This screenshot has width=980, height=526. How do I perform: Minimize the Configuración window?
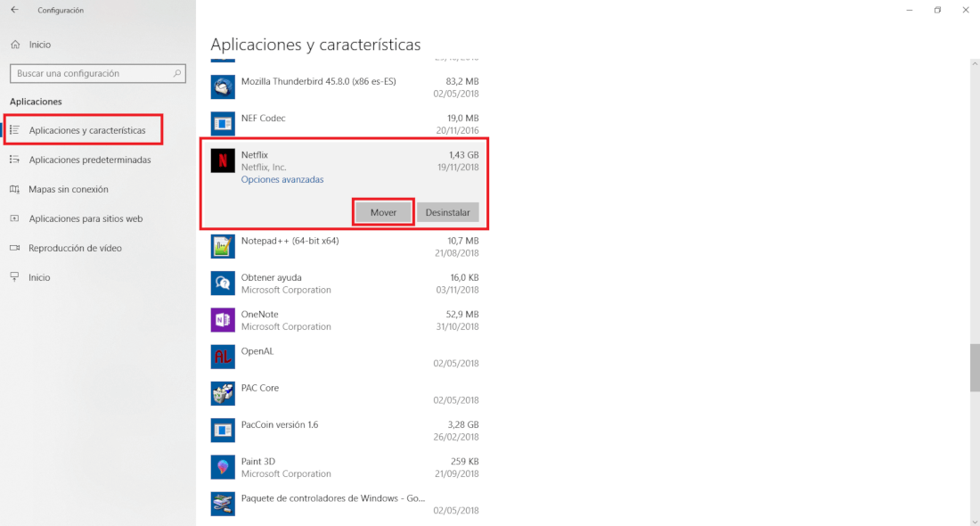point(910,10)
